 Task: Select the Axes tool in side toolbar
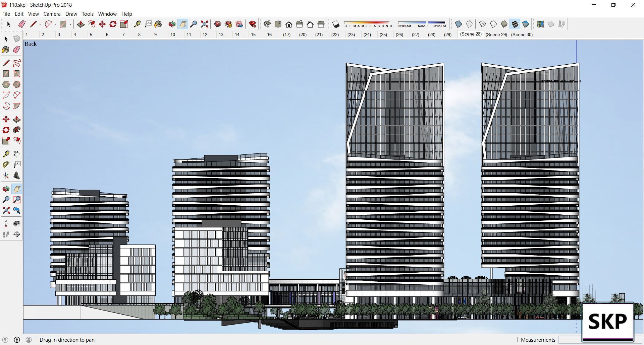pos(6,176)
